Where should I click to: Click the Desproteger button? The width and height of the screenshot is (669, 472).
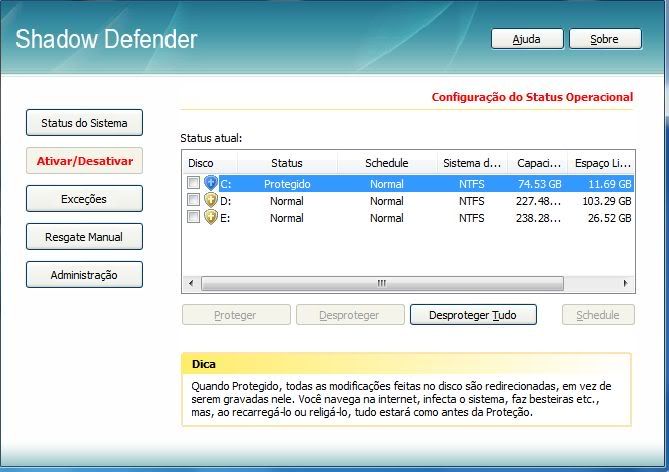point(350,315)
